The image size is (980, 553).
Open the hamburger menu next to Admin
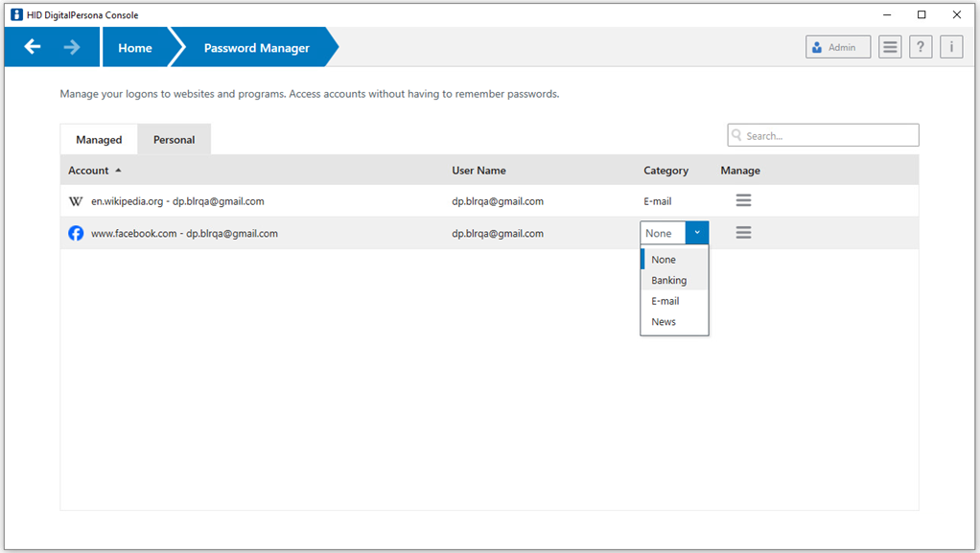point(889,46)
